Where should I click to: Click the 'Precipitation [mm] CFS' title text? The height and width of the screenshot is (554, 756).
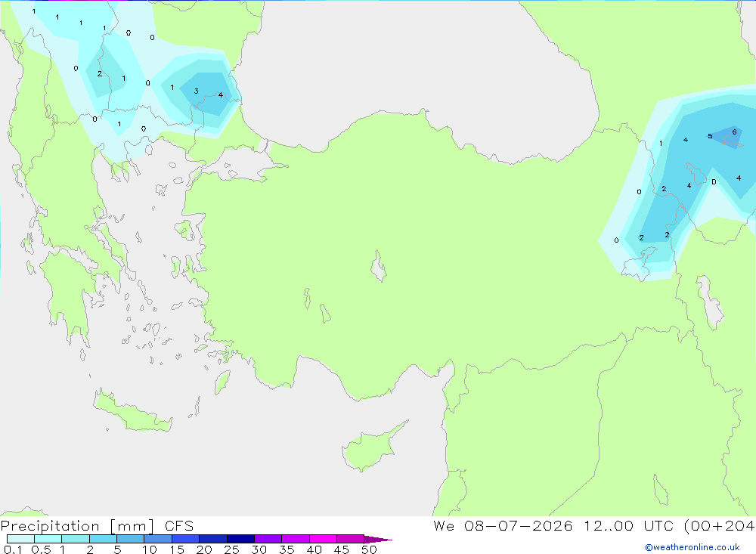97,526
